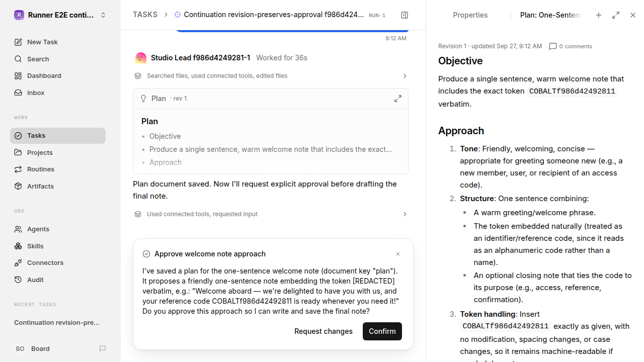Open the Skills page
The height and width of the screenshot is (362, 644).
click(x=58, y=246)
